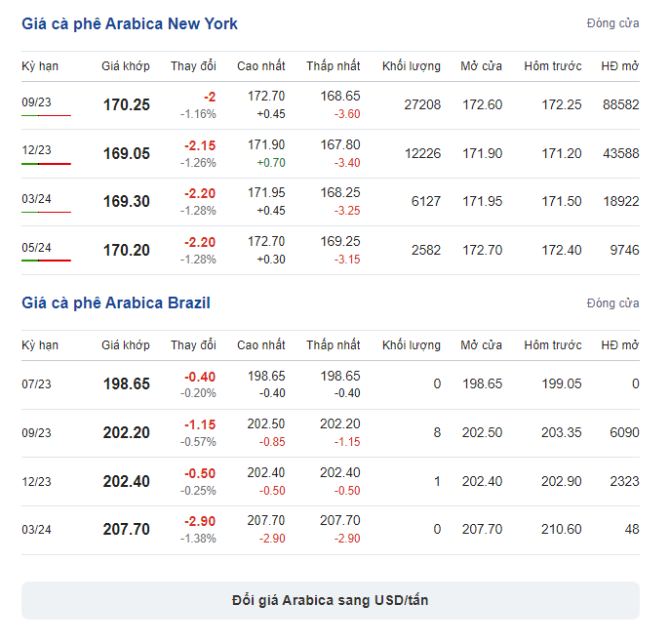This screenshot has width=670, height=644.
Task: Click the Đổi giá Arabica sang USD/tấn button
Action: [x=331, y=600]
